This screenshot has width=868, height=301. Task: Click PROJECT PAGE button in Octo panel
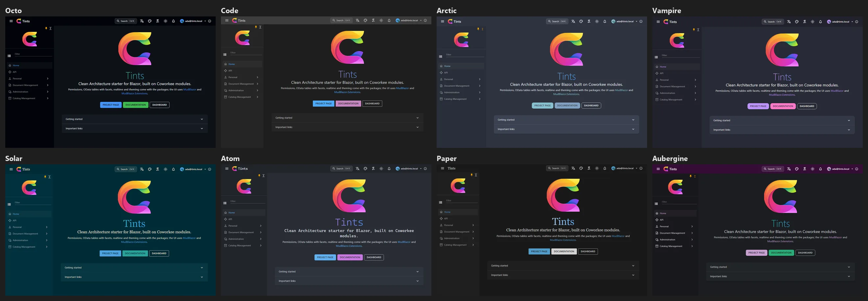pos(111,105)
